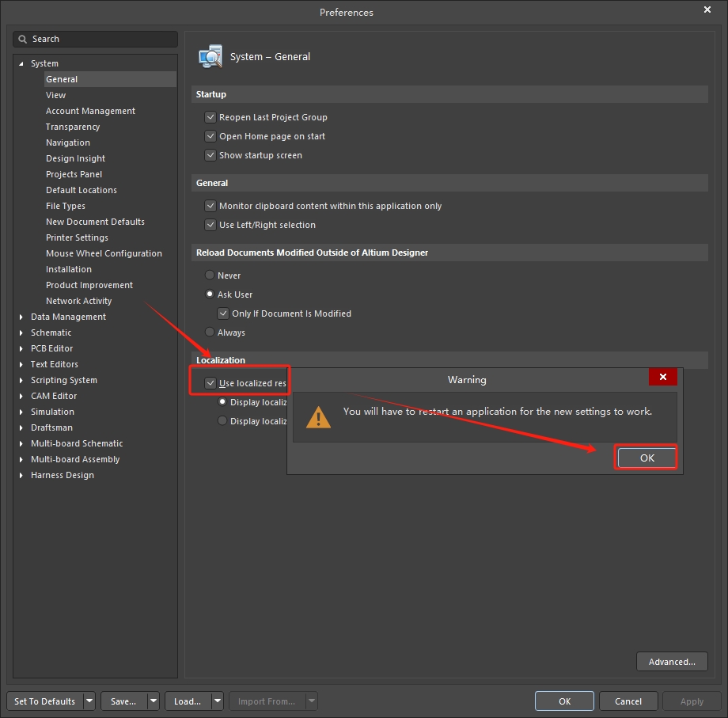Open Mouse Wheel Configuration preferences
728x718 pixels.
pos(104,253)
